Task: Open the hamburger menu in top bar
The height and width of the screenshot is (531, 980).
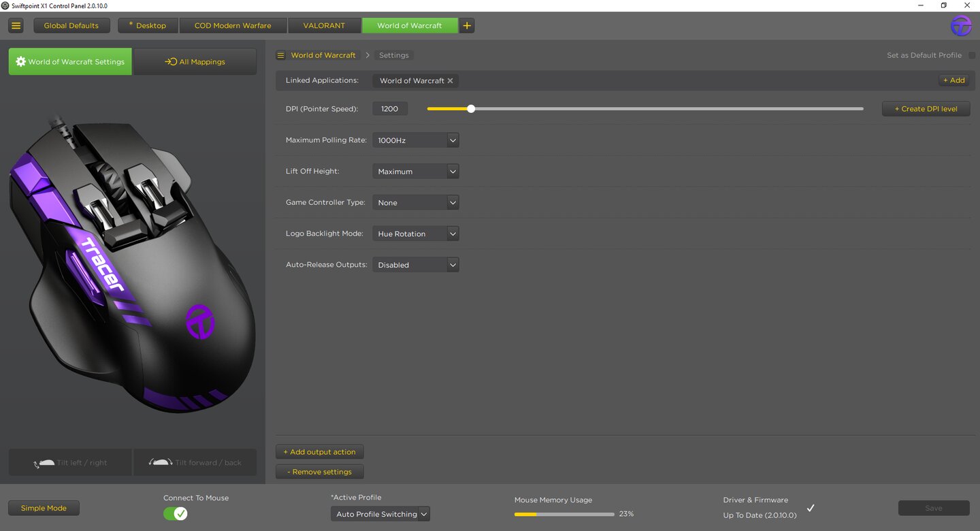Action: click(16, 26)
